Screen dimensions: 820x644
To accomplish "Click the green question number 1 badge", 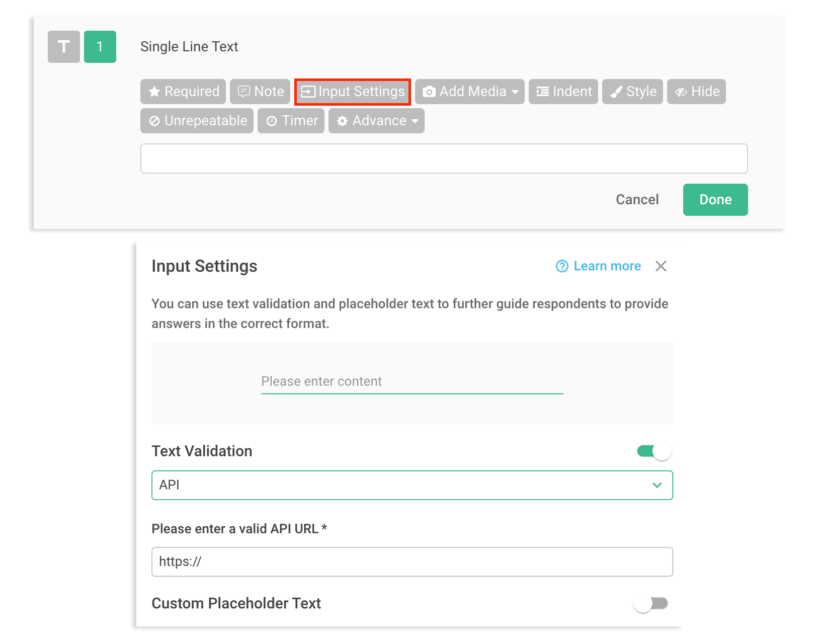I will point(100,47).
